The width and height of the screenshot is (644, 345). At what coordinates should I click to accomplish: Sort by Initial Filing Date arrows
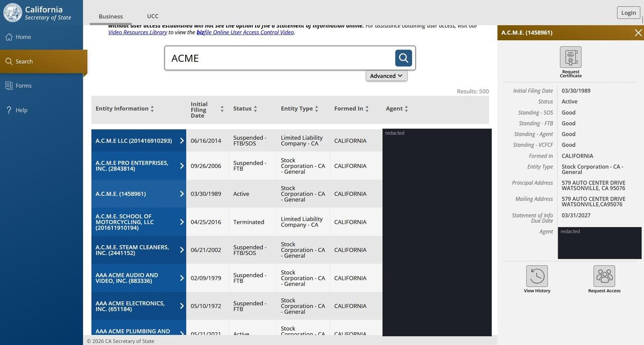tap(222, 109)
